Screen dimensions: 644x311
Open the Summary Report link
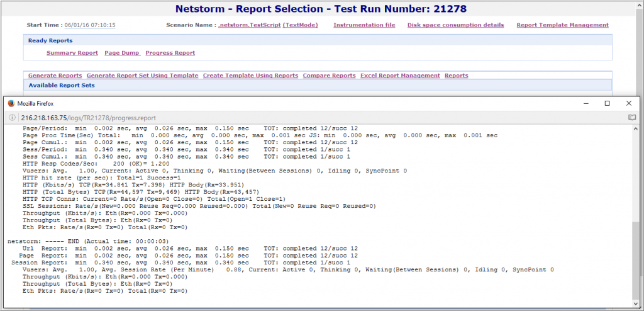[72, 53]
